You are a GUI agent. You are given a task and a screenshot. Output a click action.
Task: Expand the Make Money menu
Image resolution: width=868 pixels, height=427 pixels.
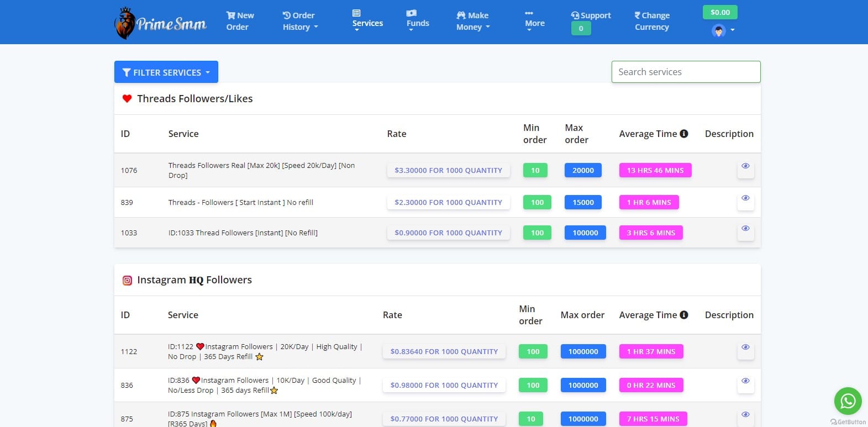(472, 21)
